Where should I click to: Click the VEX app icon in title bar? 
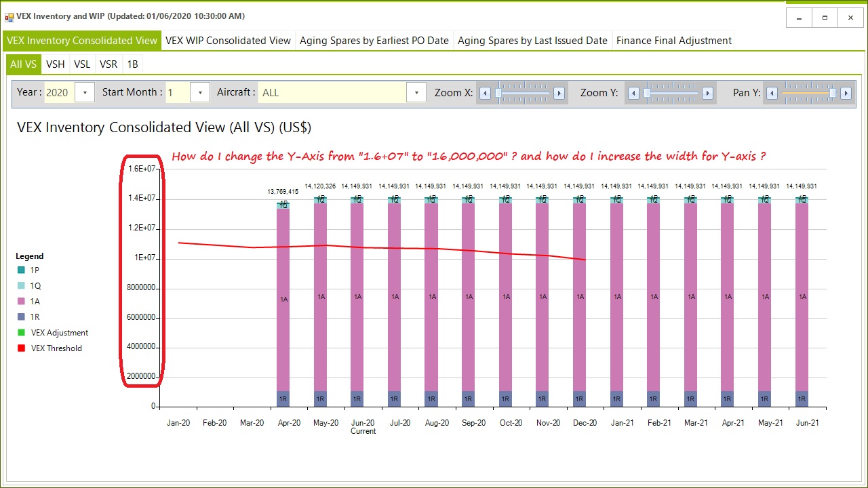[9, 16]
